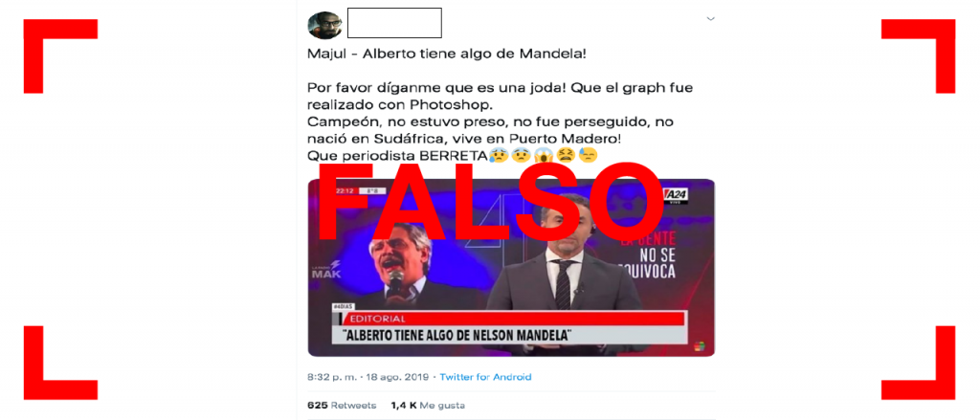The width and height of the screenshot is (980, 420).
Task: Expand the tweet options chevron menu
Action: tap(711, 19)
